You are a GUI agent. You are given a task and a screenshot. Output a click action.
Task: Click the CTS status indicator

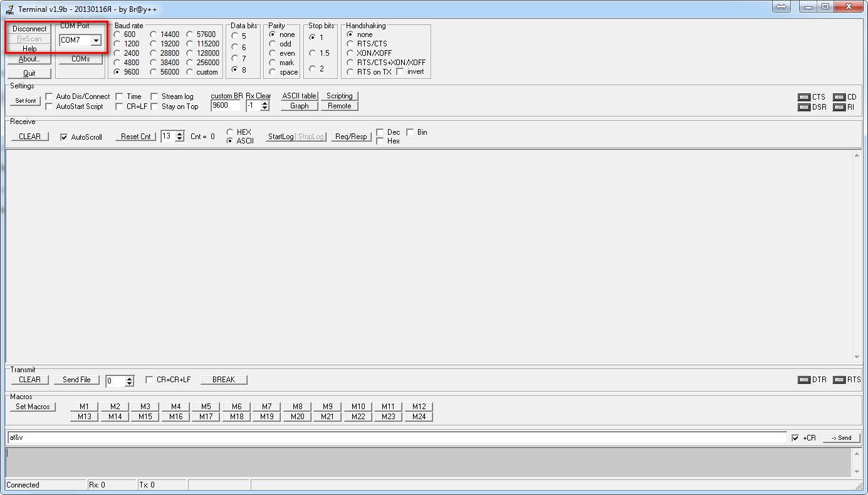[803, 97]
